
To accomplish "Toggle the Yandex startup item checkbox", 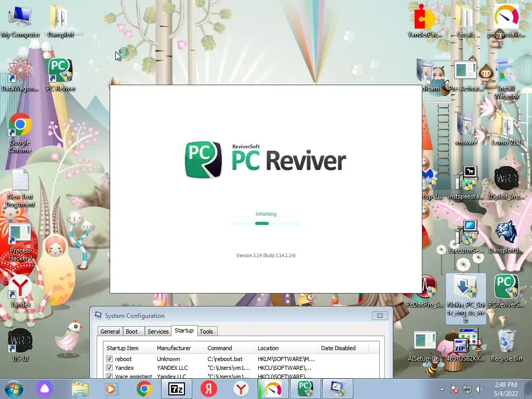I will 109,367.
